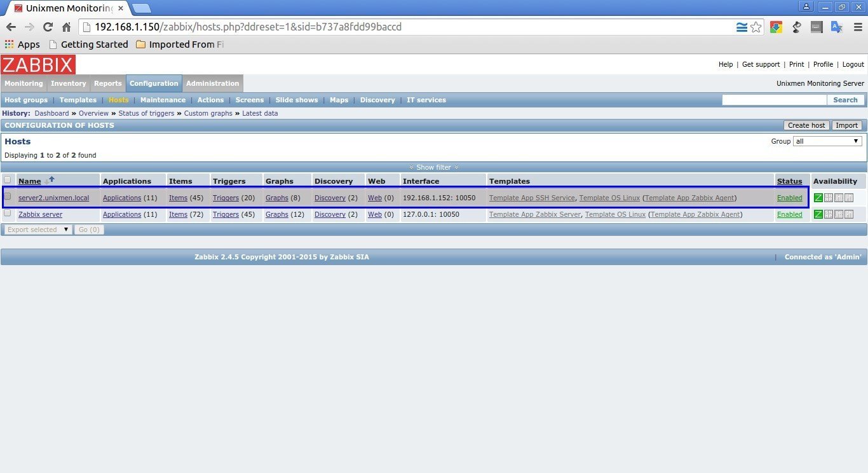Click Zabbix agent availability icon for Zabbix server
The height and width of the screenshot is (473, 868).
click(x=818, y=214)
